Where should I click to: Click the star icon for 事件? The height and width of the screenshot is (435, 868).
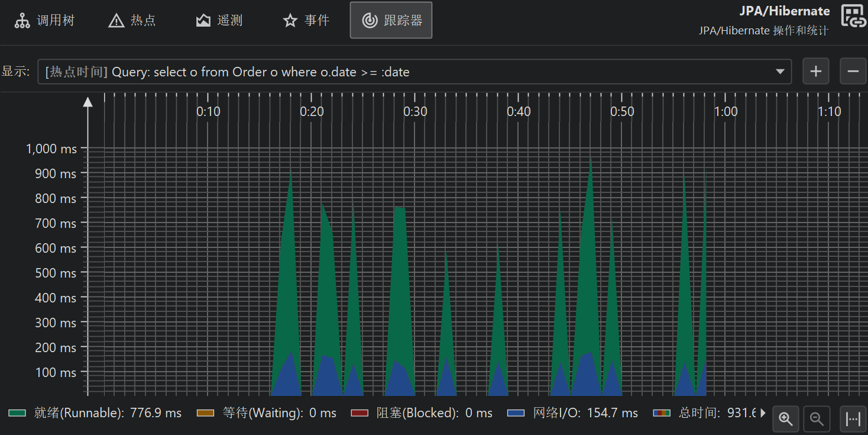(290, 21)
